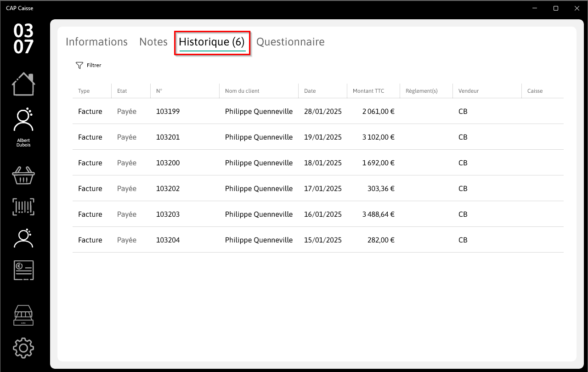The image size is (588, 372).
Task: Open the cash register drawer icon
Action: click(23, 316)
